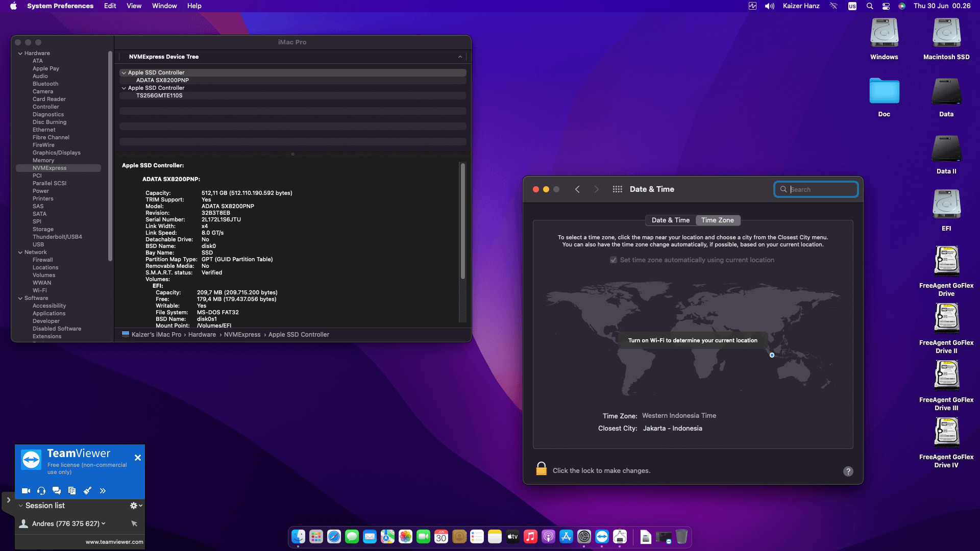Collapse the Software section in sidebar
This screenshot has width=980, height=551.
(20, 298)
